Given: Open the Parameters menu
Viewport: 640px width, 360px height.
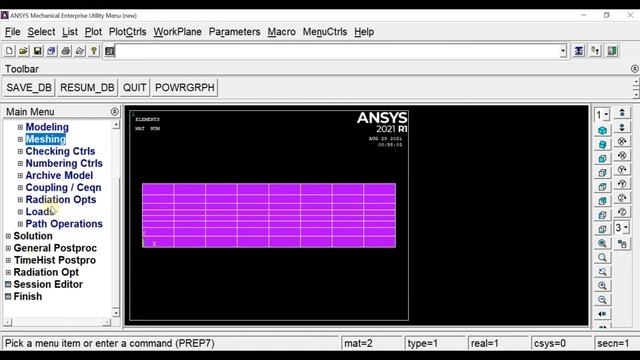Looking at the screenshot, I should (234, 32).
